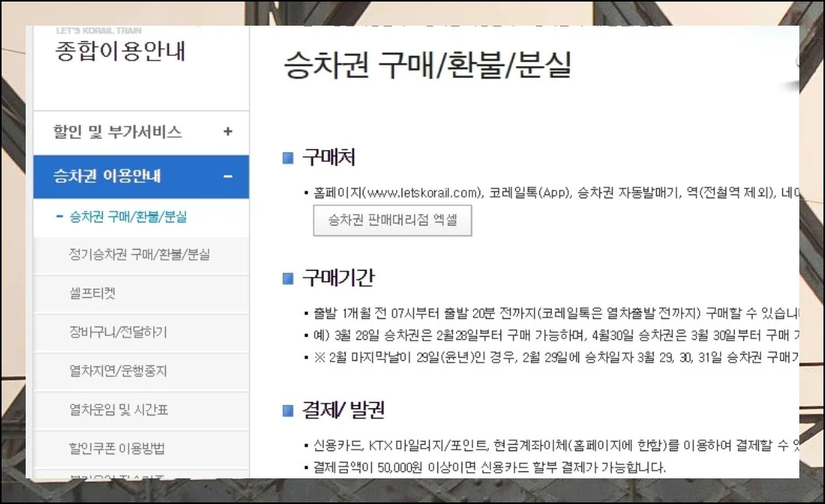This screenshot has width=825, height=504.
Task: Click the 종합이용안내 sidebar title
Action: coord(121,52)
